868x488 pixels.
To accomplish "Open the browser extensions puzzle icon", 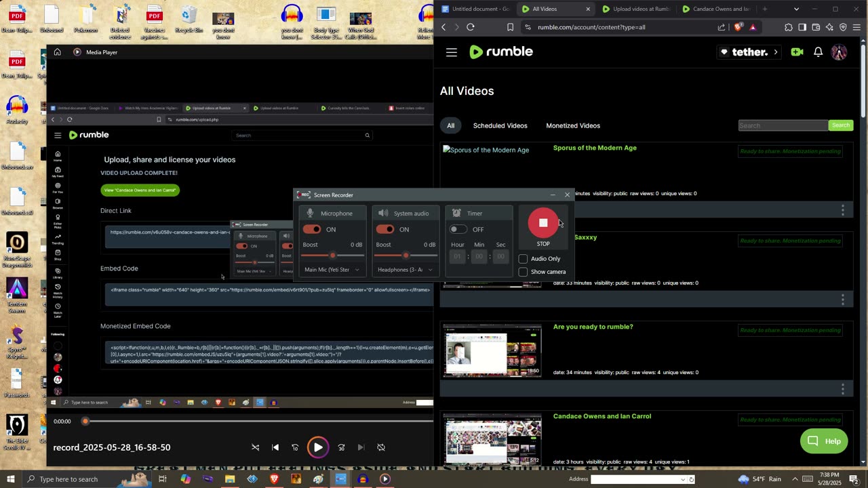I will (x=789, y=27).
